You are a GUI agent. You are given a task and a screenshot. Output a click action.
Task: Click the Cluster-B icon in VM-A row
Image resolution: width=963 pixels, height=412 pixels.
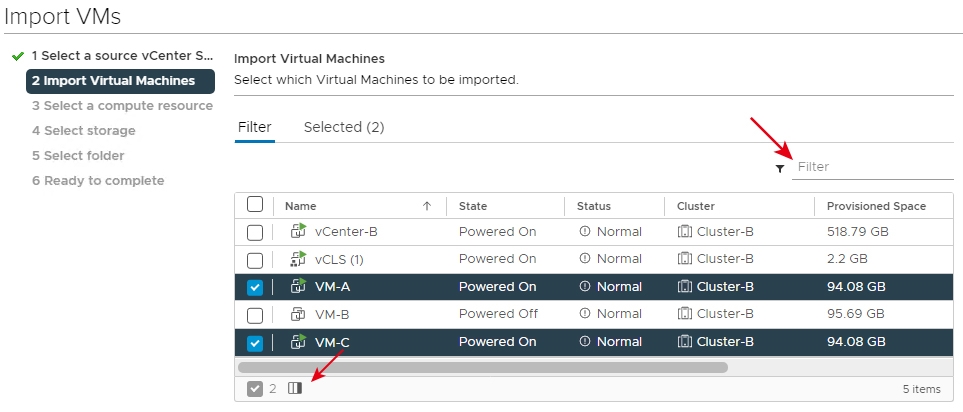pyautogui.click(x=685, y=287)
